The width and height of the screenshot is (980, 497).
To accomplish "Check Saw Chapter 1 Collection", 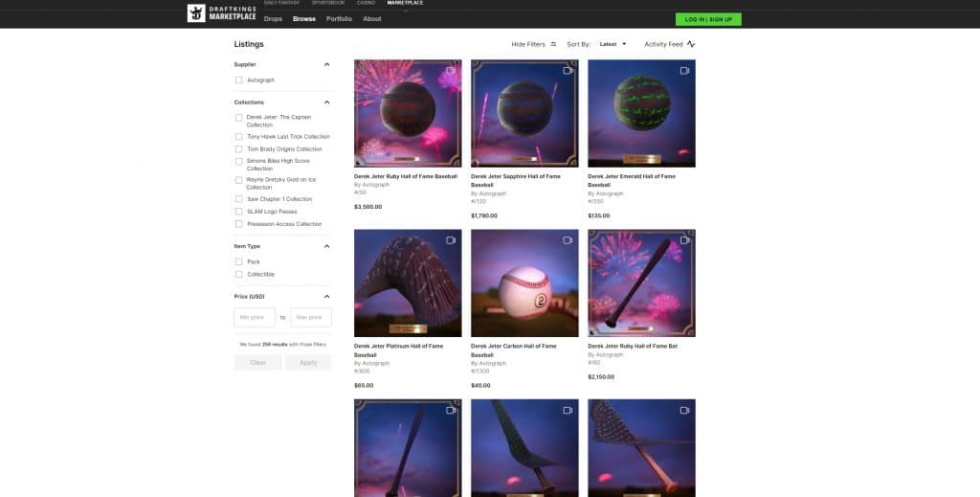I will coord(238,199).
